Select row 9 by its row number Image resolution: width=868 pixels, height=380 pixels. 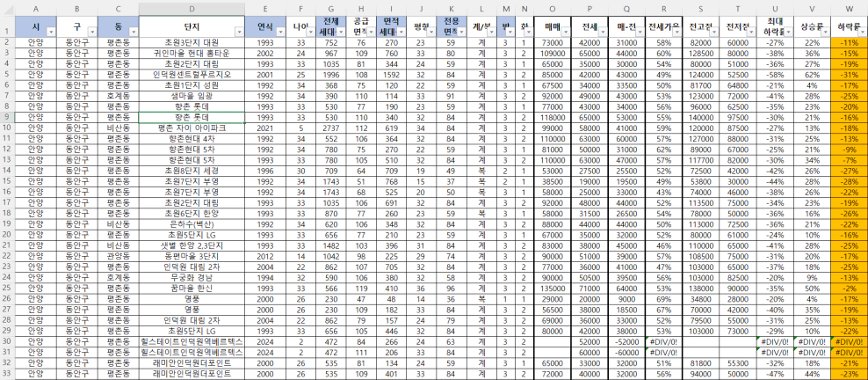(x=7, y=118)
